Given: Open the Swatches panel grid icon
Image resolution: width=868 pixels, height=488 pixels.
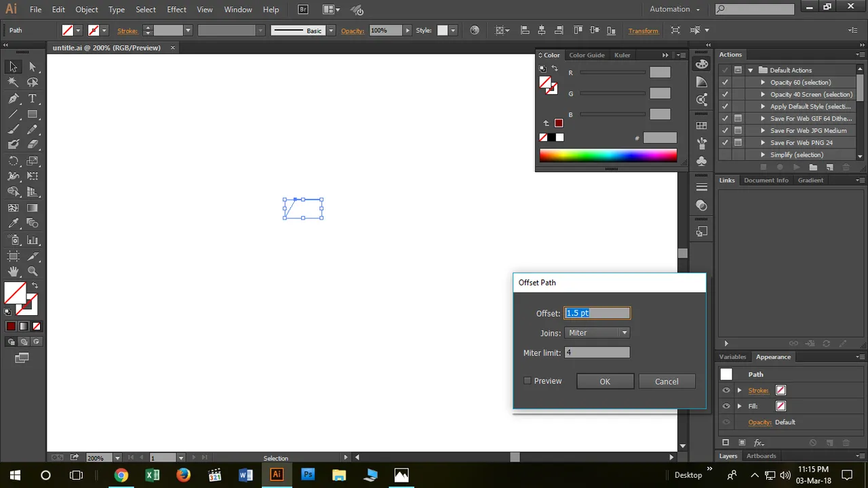Looking at the screenshot, I should [x=702, y=126].
